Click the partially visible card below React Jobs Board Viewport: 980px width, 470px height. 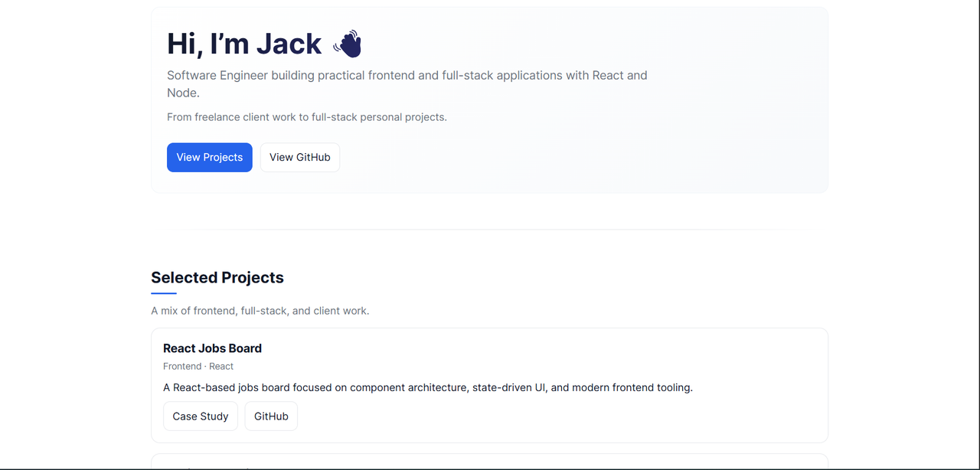click(x=489, y=464)
